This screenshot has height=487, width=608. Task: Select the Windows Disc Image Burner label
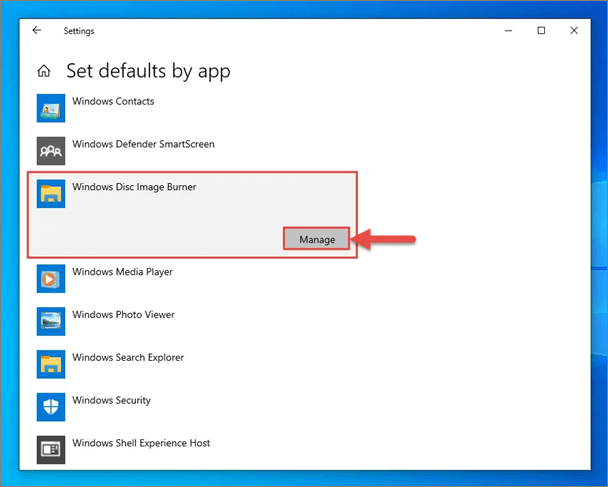(134, 186)
